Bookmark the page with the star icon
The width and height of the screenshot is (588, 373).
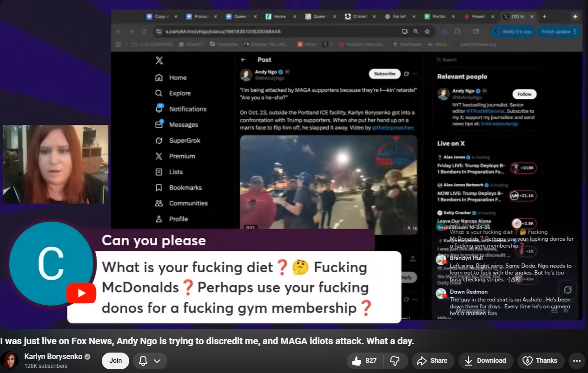(x=427, y=32)
